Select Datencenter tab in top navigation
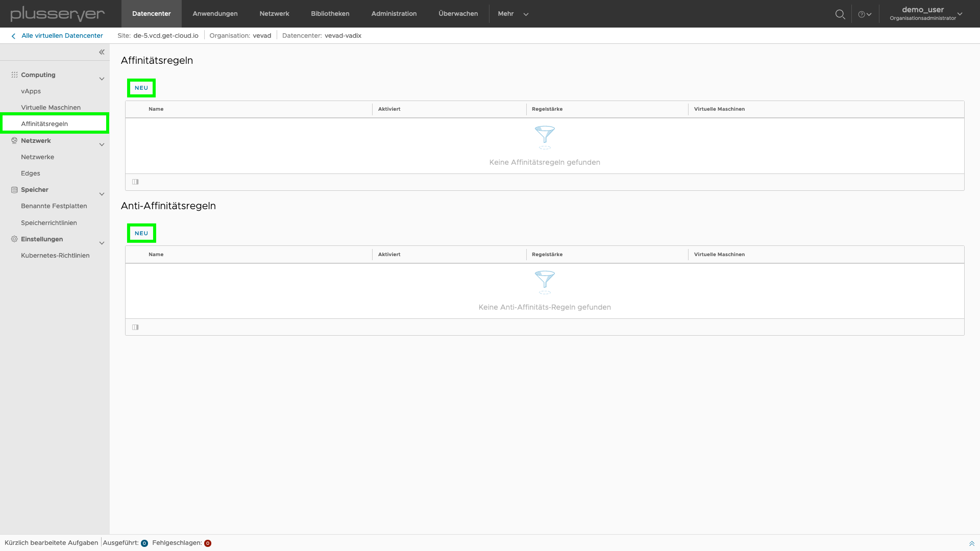 point(152,13)
